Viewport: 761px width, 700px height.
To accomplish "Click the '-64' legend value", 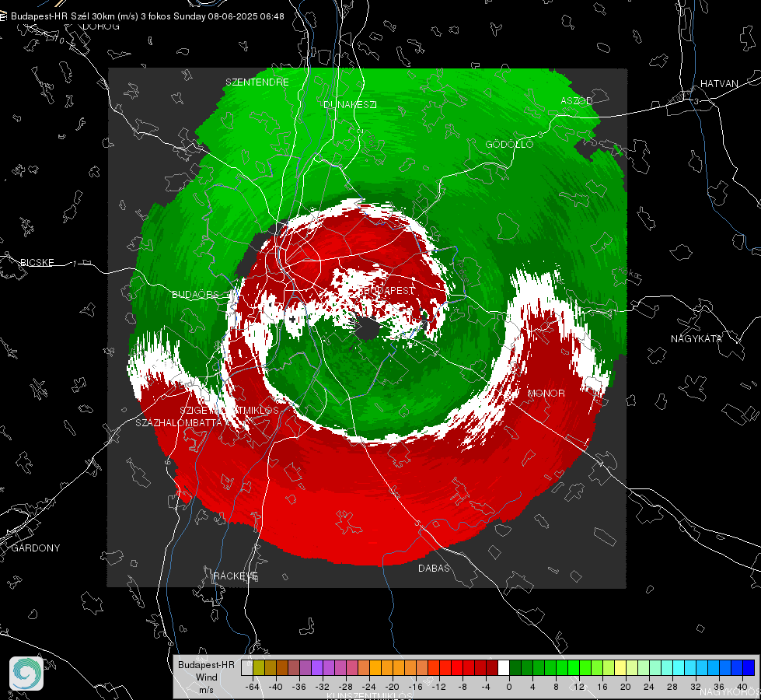I will click(x=253, y=687).
